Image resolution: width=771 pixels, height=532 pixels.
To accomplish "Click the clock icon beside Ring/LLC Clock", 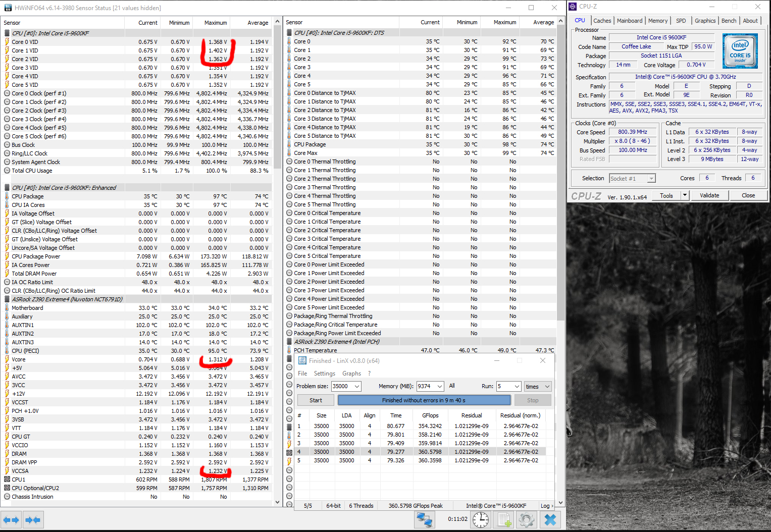I will [7, 153].
